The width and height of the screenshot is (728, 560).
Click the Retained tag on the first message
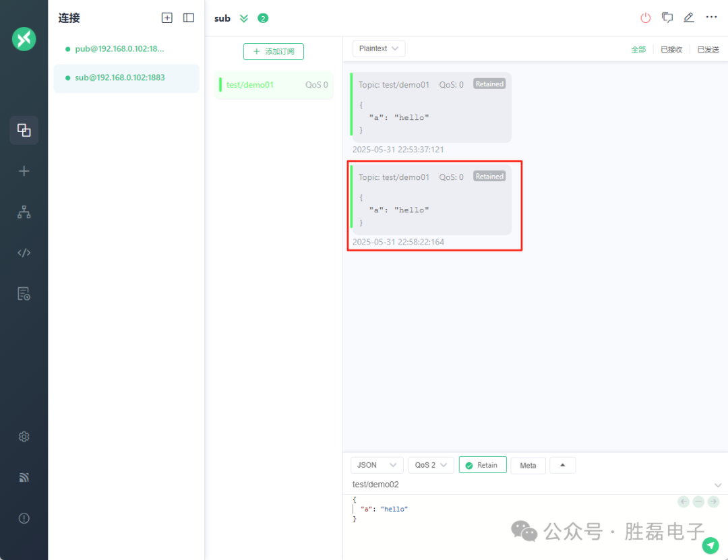[x=489, y=84]
